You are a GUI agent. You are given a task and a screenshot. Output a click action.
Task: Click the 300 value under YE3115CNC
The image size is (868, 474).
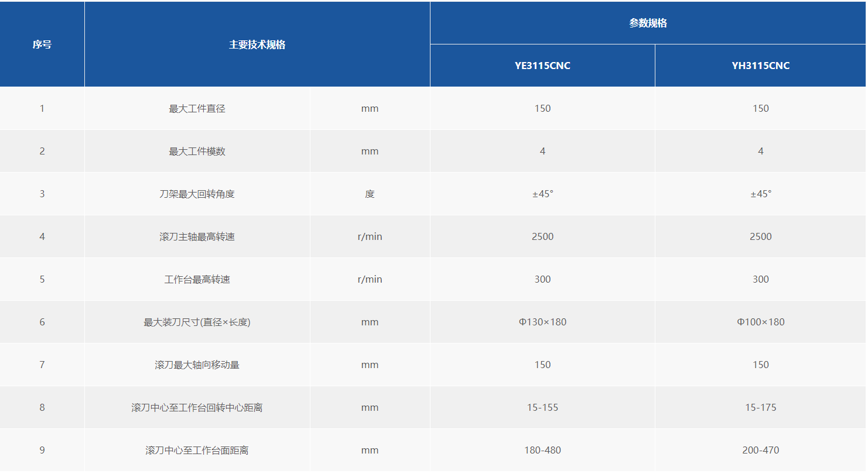coord(542,279)
